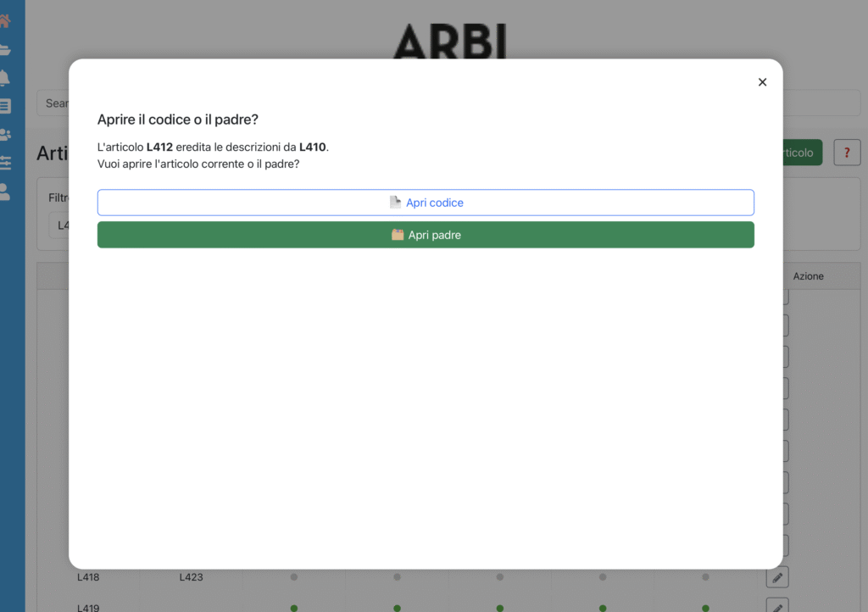This screenshot has width=868, height=612.
Task: Open notifications bell in sidebar
Action: click(4, 78)
